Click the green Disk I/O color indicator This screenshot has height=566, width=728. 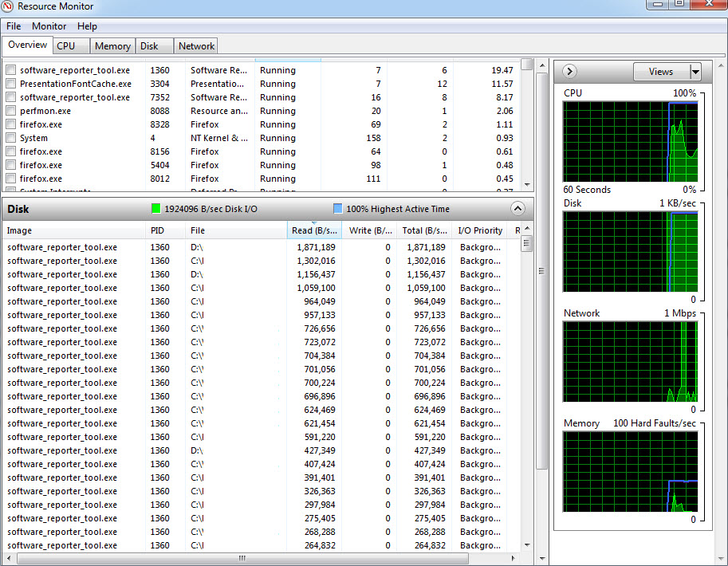pyautogui.click(x=156, y=209)
